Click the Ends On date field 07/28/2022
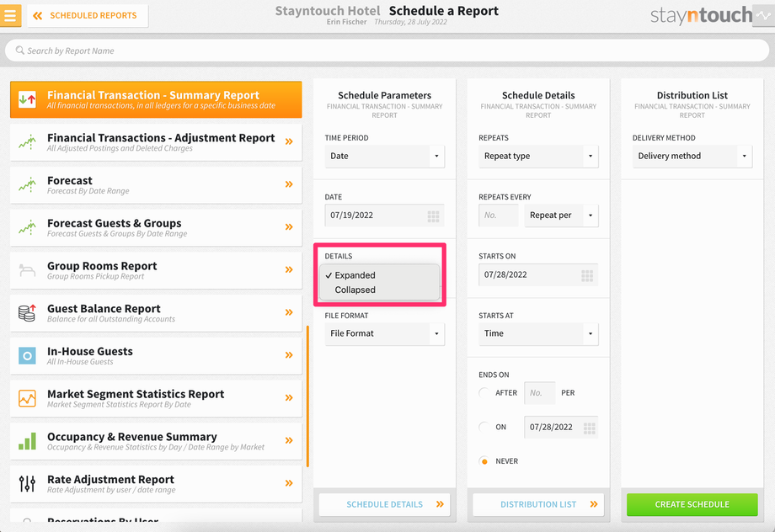The width and height of the screenshot is (775, 532). pos(561,428)
